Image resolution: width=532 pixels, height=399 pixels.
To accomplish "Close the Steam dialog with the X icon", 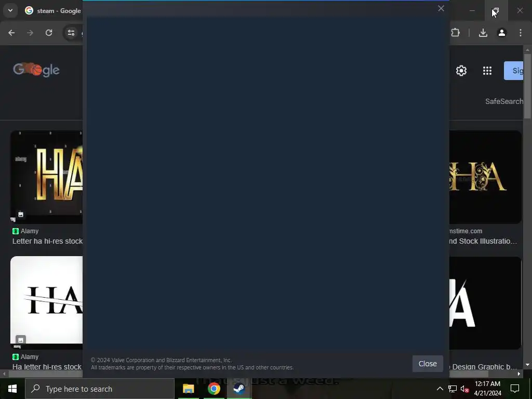I will pyautogui.click(x=441, y=8).
